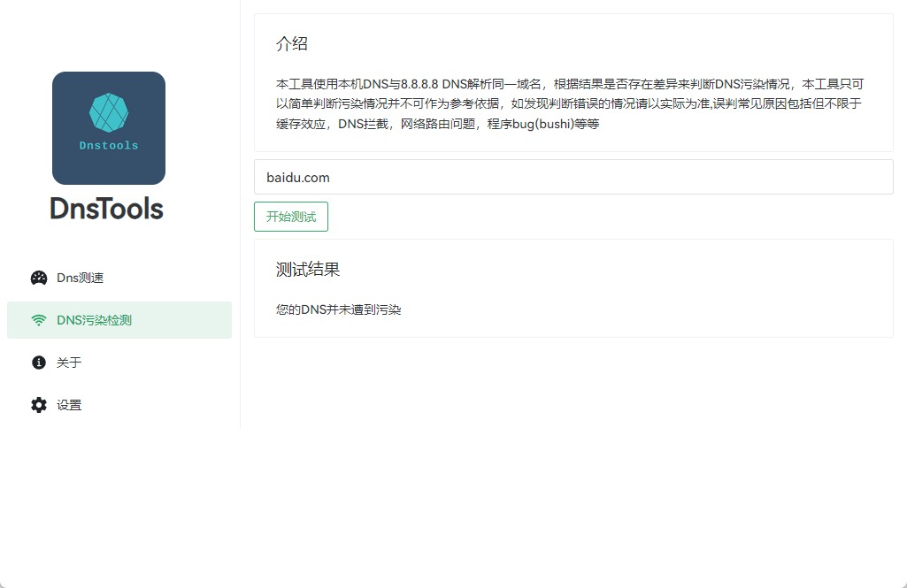Click the result text 您的DNS并未遭到污染
907x588 pixels.
tap(339, 310)
